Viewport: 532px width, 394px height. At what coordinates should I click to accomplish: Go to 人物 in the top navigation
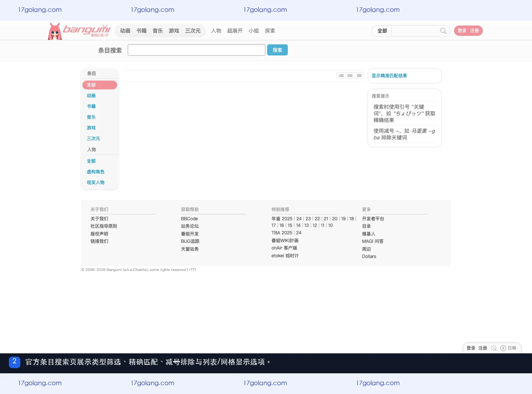tap(216, 31)
